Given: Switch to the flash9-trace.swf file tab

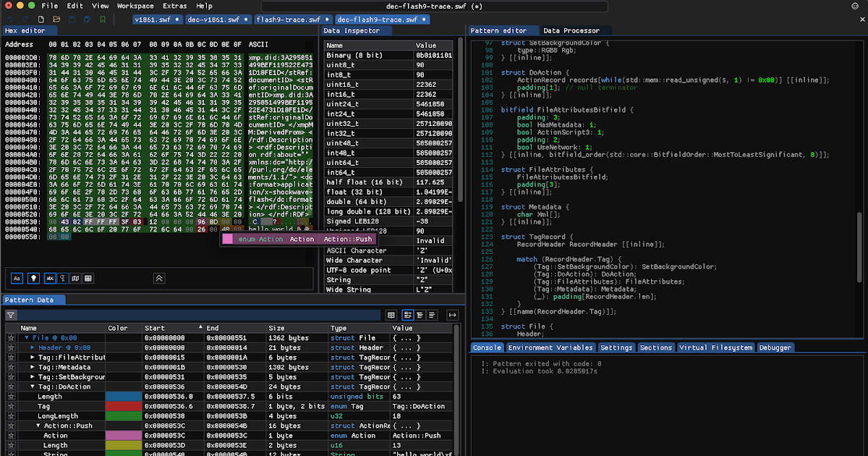Looking at the screenshot, I should tap(292, 20).
